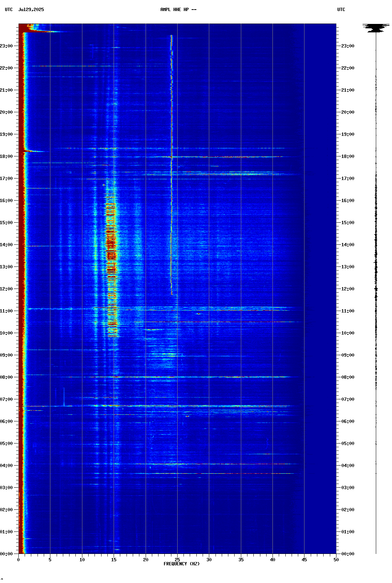Click the right-side 02:00 time label
This screenshot has width=392, height=583.
(348, 510)
